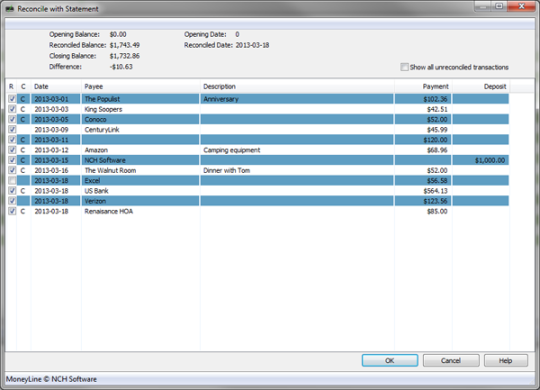Click the Camping equipment description
540x390 pixels.
click(232, 150)
